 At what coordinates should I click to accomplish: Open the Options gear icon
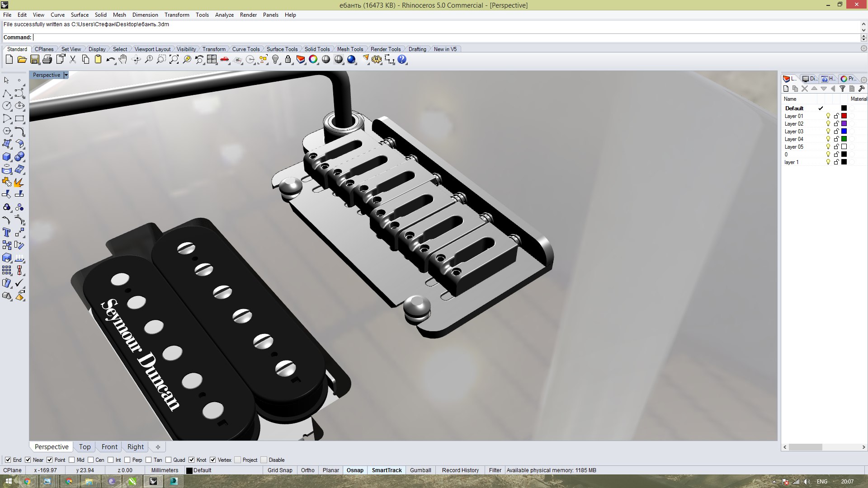(x=377, y=60)
